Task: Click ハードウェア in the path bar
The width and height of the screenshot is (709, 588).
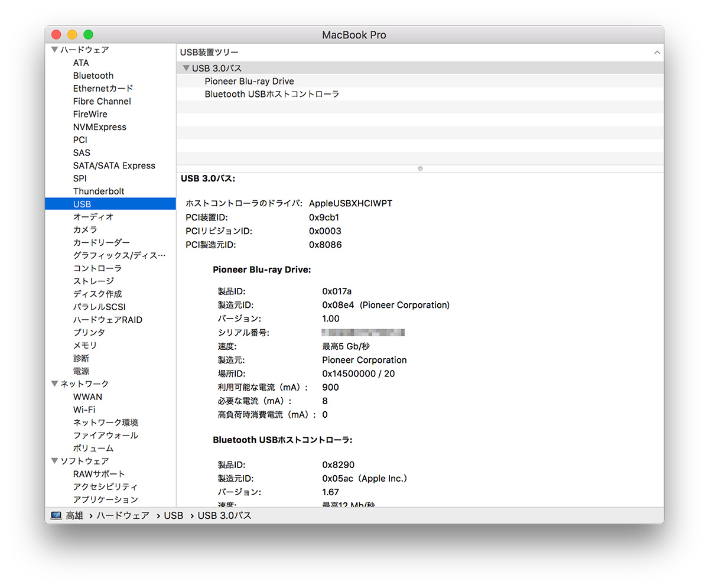Action: pos(123,516)
